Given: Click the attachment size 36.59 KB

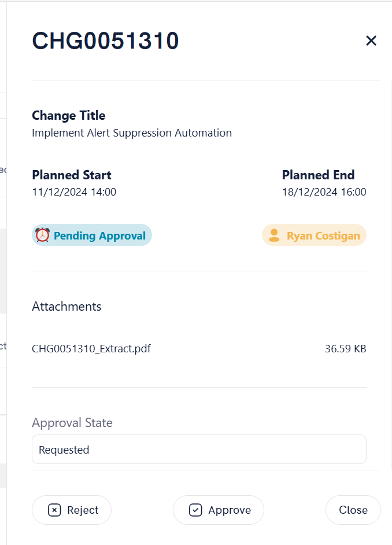Looking at the screenshot, I should 346,349.
